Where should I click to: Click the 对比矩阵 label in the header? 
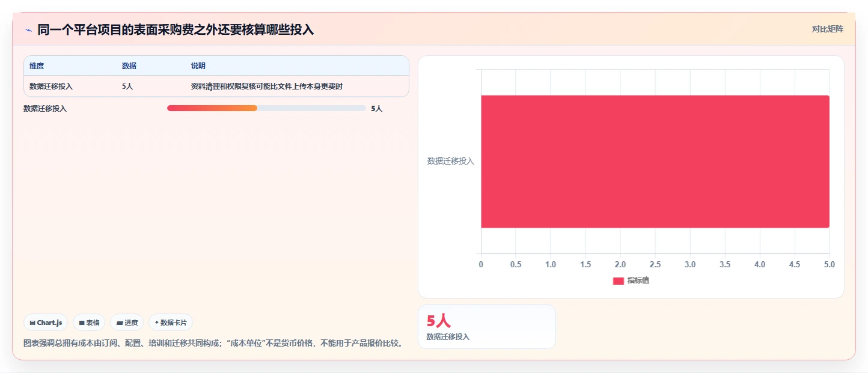tap(827, 29)
